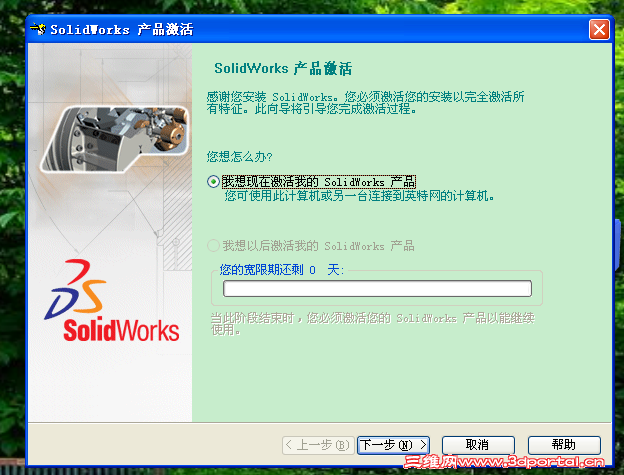
Task: Click the '您想怎么办?' question text
Action: click(x=239, y=156)
